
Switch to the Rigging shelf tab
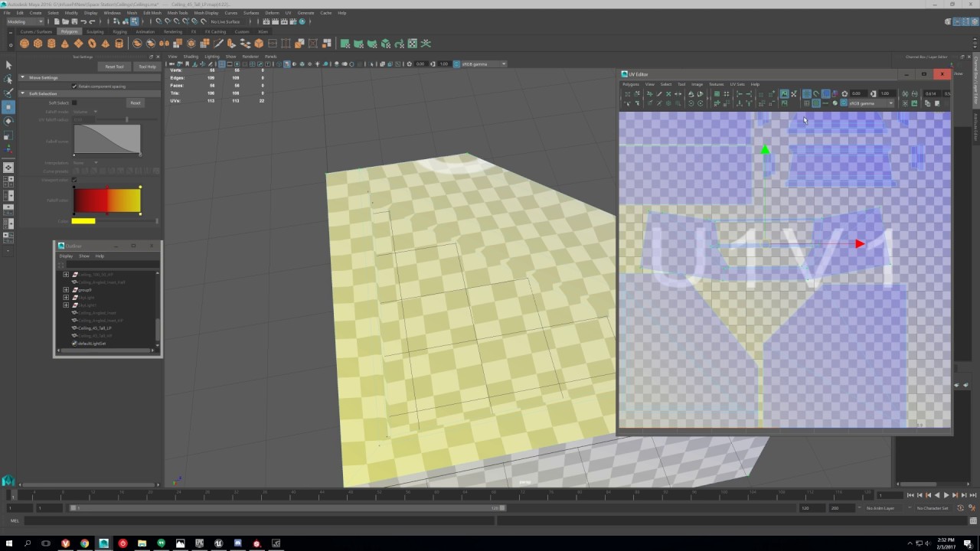[x=120, y=31]
